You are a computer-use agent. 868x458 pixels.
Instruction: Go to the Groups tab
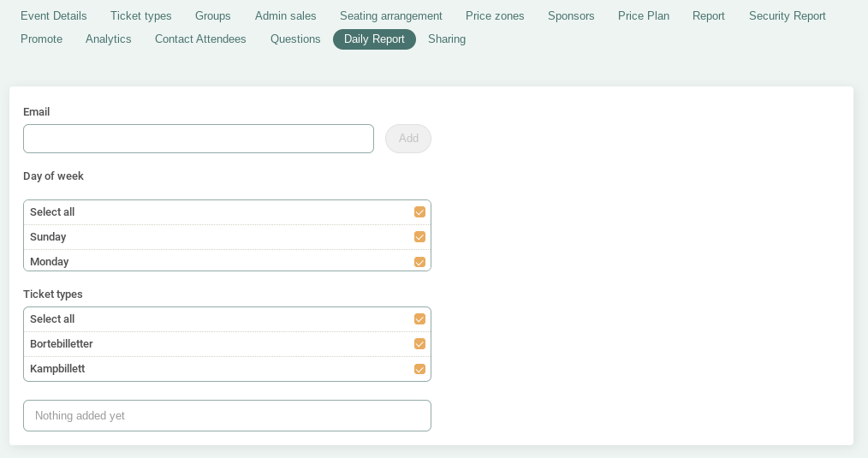(212, 16)
